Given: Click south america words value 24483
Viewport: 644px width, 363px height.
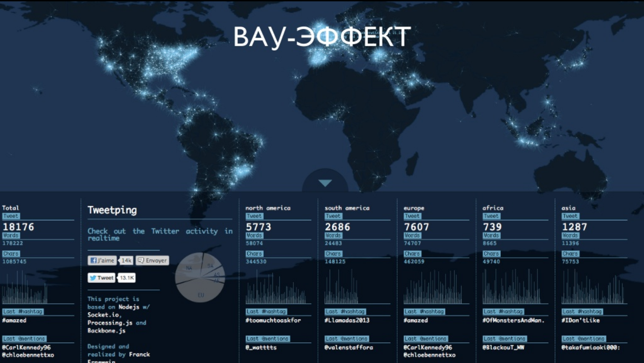Looking at the screenshot, I should pos(334,243).
